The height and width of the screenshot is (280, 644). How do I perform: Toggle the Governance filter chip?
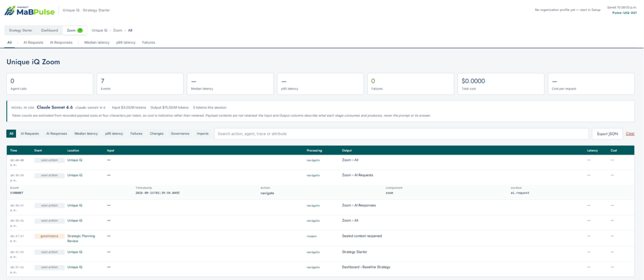(x=180, y=133)
